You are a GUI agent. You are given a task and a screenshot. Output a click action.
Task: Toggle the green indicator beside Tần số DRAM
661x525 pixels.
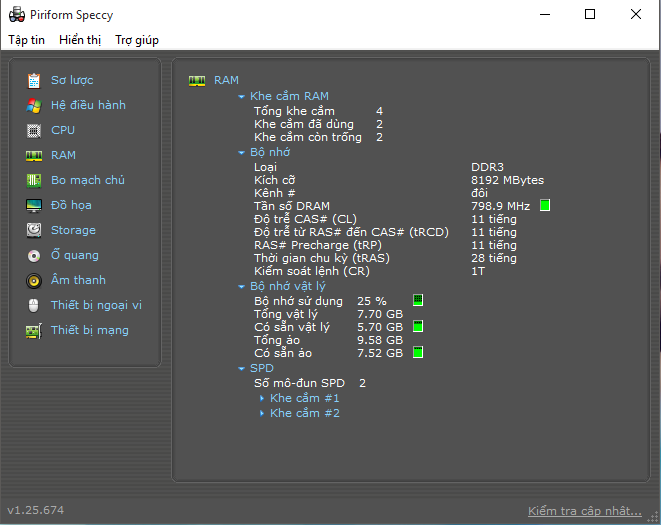(545, 206)
